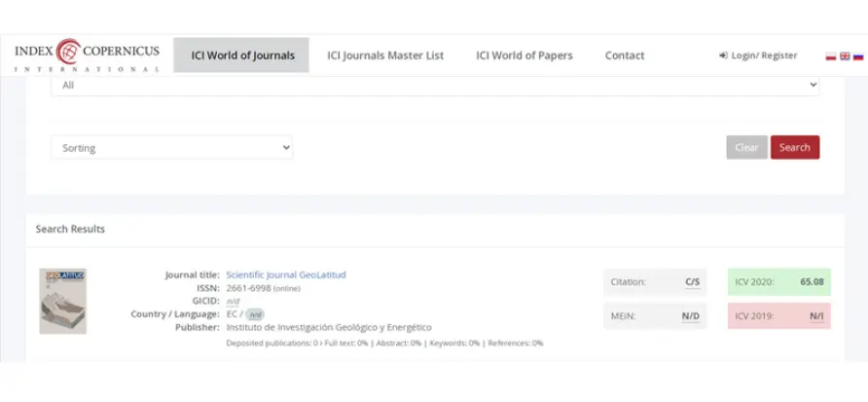Open the Sorting dropdown
This screenshot has width=868, height=402.
tap(172, 148)
